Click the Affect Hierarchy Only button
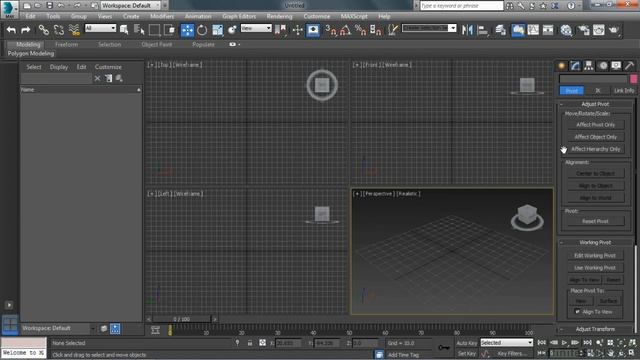 596,149
